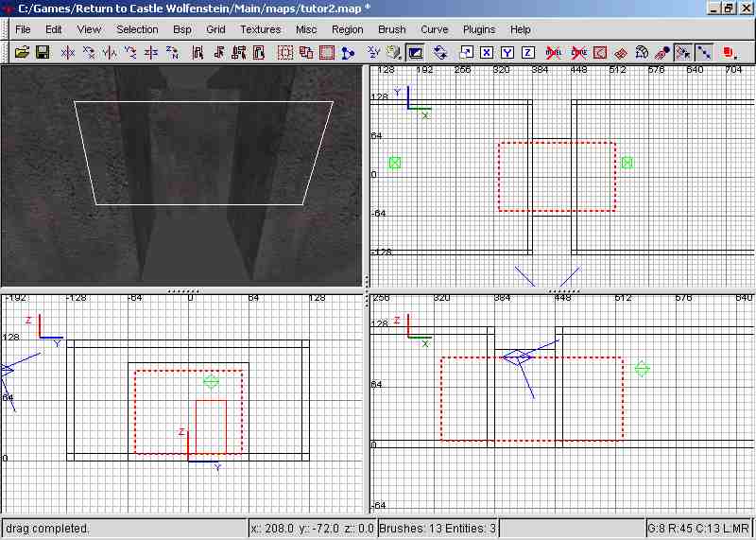
Task: Open the Textures menu
Action: 260,29
